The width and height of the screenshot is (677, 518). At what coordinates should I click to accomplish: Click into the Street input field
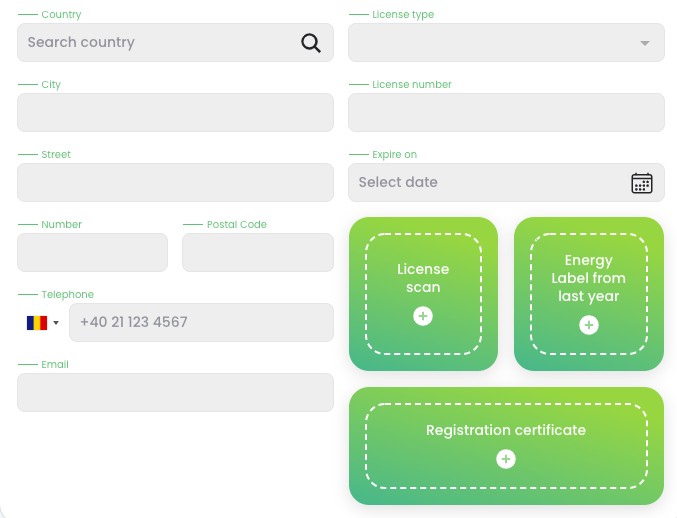tap(175, 183)
